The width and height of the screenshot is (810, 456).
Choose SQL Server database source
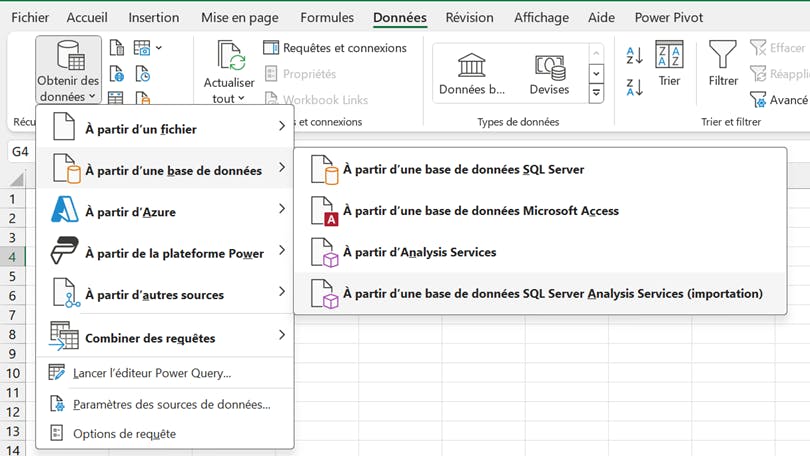[x=540, y=169]
